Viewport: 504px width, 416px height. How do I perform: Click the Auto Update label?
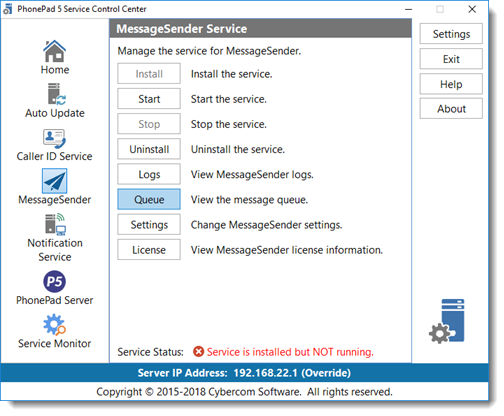click(x=55, y=113)
